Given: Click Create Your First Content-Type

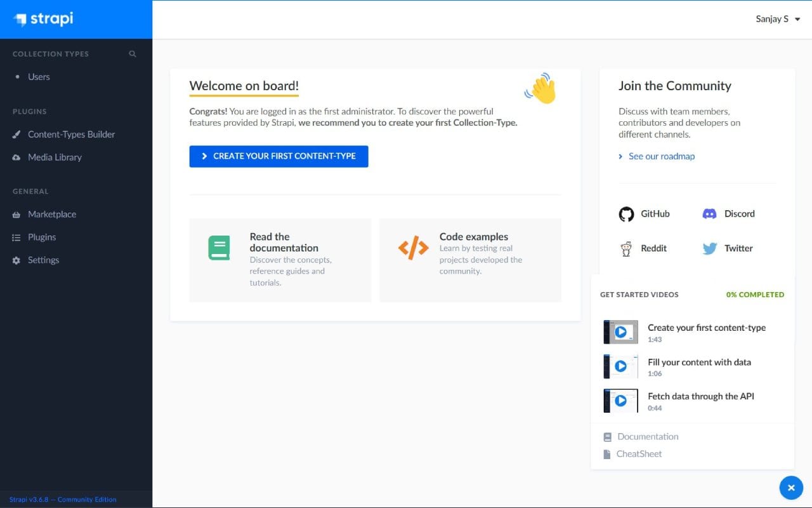Looking at the screenshot, I should pyautogui.click(x=278, y=156).
